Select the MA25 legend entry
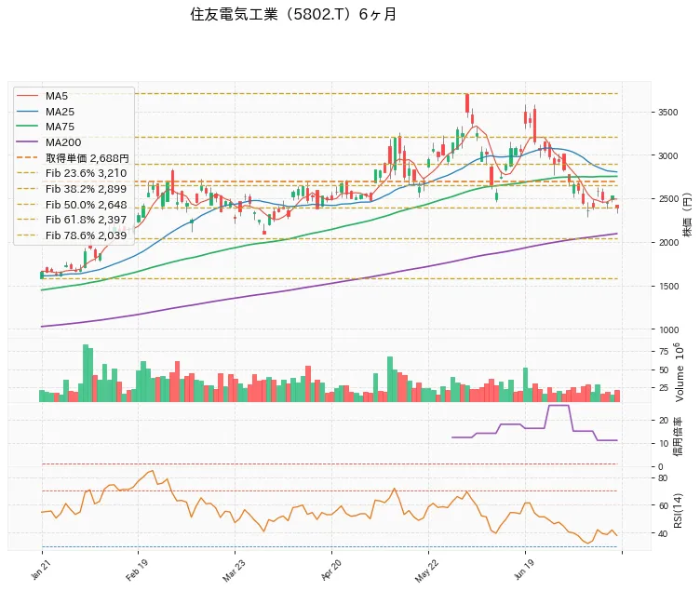The width and height of the screenshot is (700, 591). pyautogui.click(x=45, y=112)
